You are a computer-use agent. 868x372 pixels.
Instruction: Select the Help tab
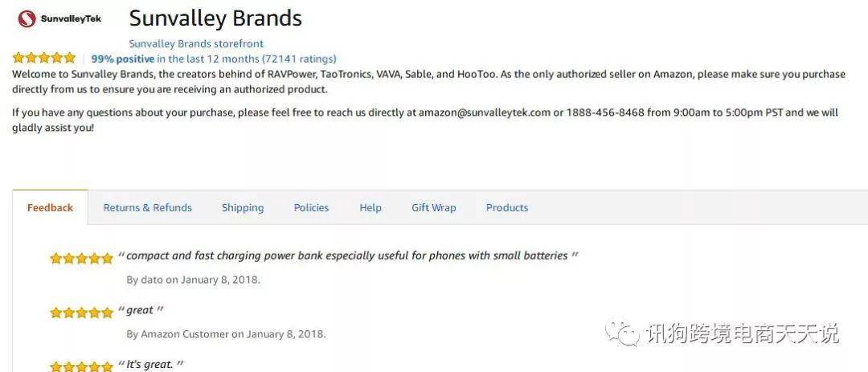(x=371, y=207)
